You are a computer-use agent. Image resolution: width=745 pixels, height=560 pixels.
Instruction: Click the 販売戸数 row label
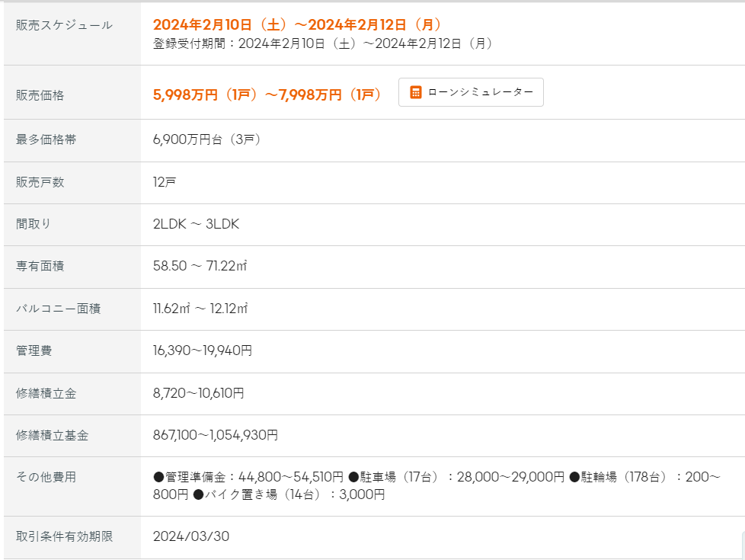[x=40, y=182]
